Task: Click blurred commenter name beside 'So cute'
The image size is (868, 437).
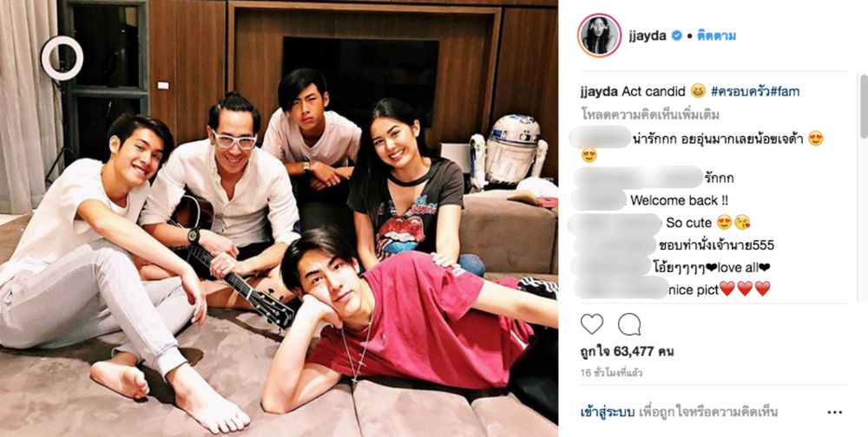Action: pyautogui.click(x=615, y=223)
